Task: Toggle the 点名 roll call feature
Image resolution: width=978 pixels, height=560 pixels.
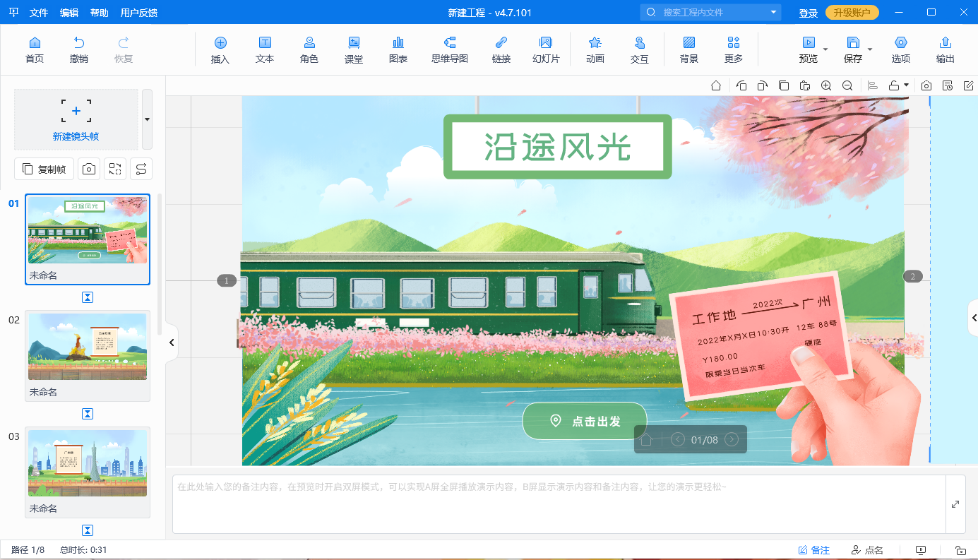Action: point(867,550)
